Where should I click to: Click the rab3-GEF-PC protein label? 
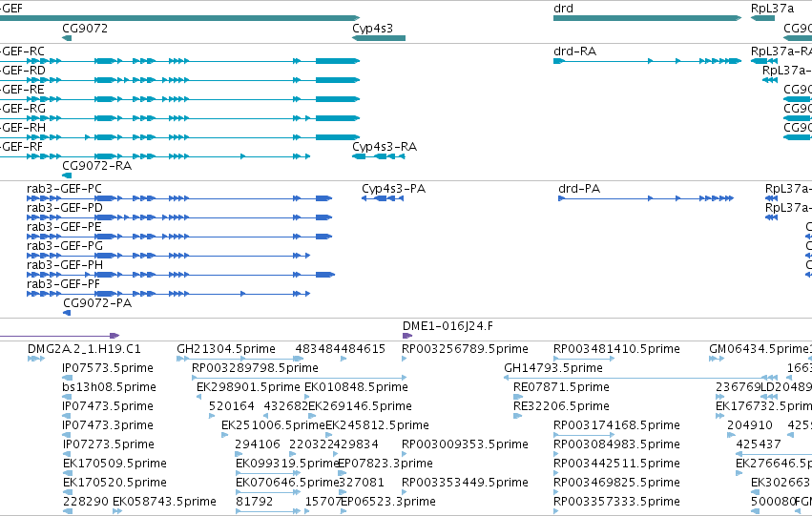click(64, 189)
